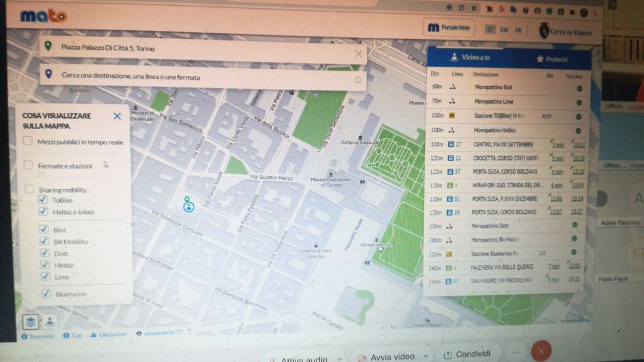The image size is (644, 362).
Task: Click the red end-call button
Action: pos(540,351)
